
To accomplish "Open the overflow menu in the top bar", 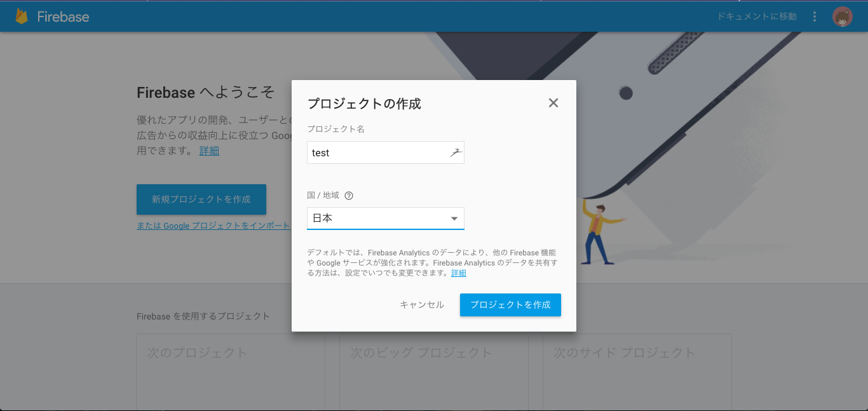I will [815, 16].
